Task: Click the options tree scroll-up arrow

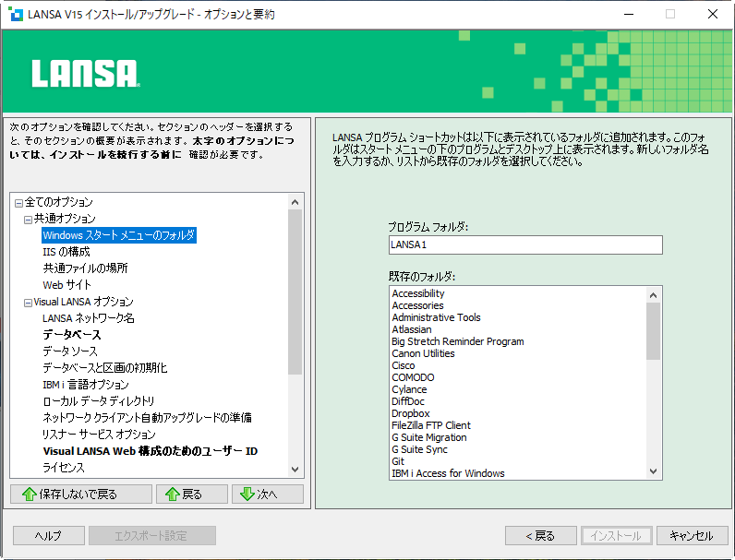Action: (x=295, y=202)
